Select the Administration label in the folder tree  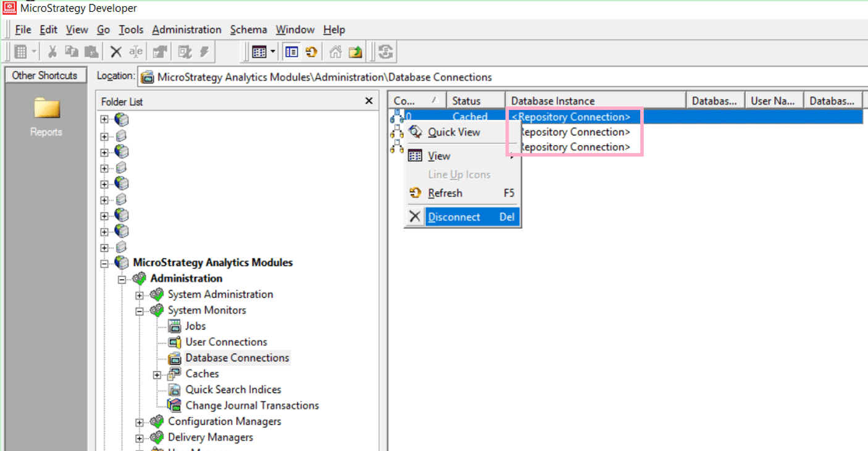pyautogui.click(x=186, y=279)
